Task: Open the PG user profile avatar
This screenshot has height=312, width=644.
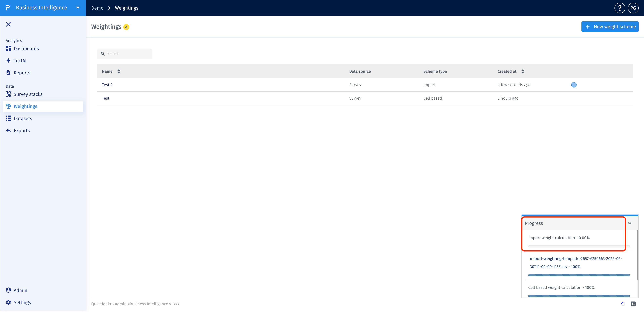Action: pos(633,8)
